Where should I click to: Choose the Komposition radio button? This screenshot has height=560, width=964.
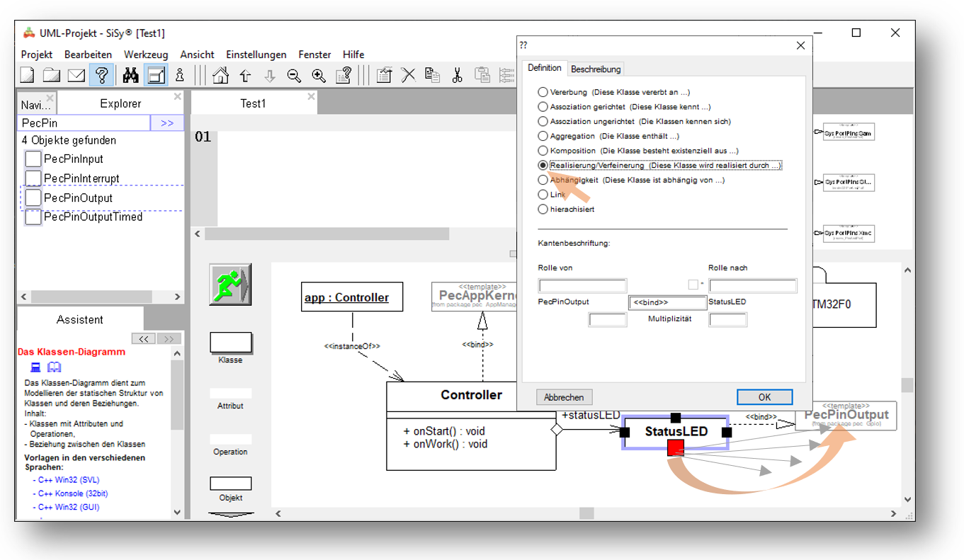543,151
